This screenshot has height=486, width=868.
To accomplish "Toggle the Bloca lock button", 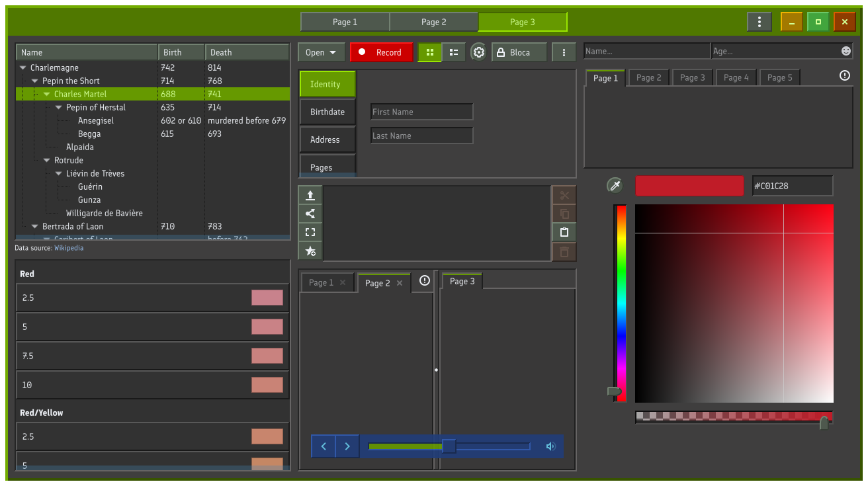I will click(519, 52).
